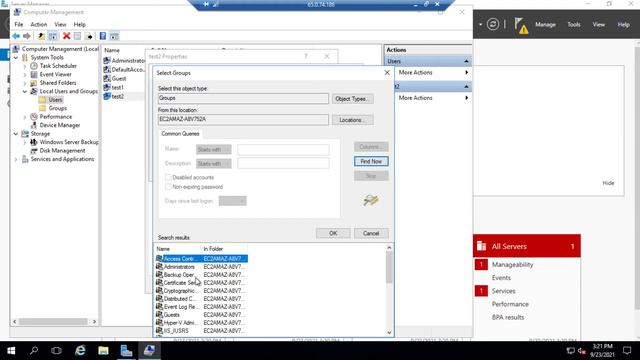Viewport: 640px width, 360px height.
Task: Select the Groups folder in the tree
Action: point(58,108)
